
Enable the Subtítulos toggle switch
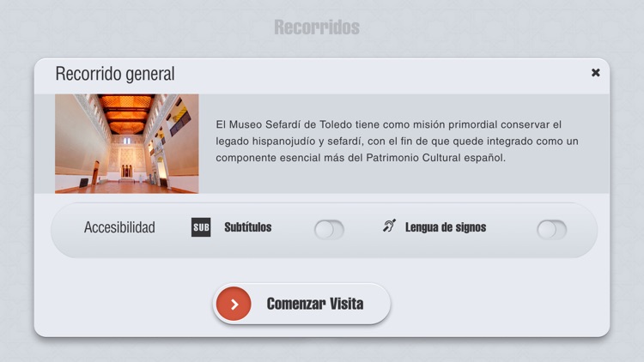(x=329, y=229)
